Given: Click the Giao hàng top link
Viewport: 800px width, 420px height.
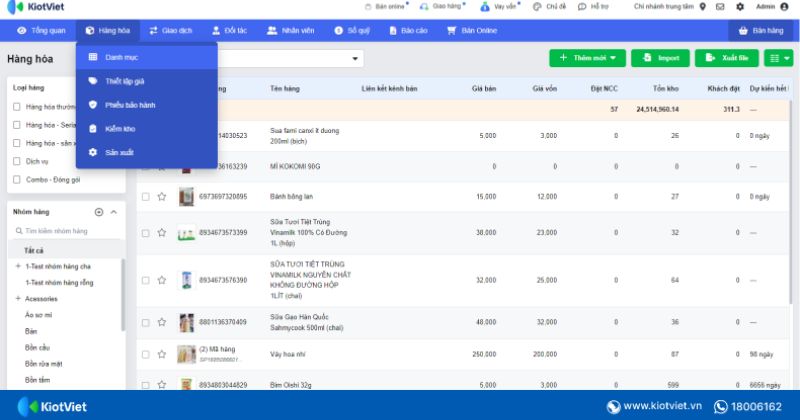Looking at the screenshot, I should (443, 7).
